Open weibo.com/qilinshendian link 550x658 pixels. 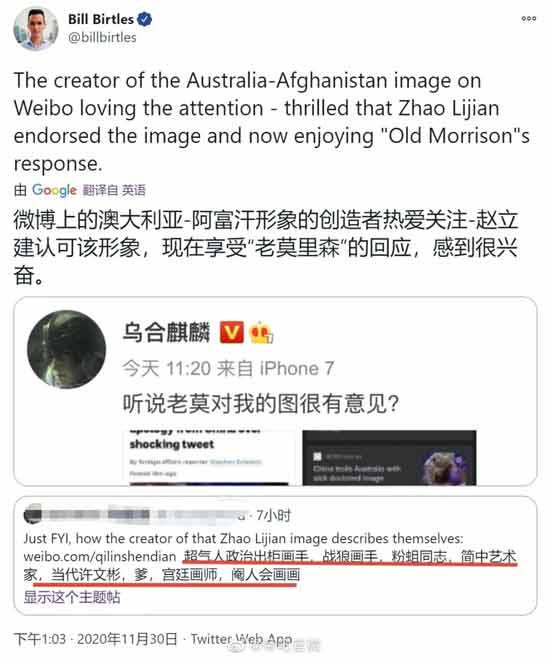click(100, 556)
